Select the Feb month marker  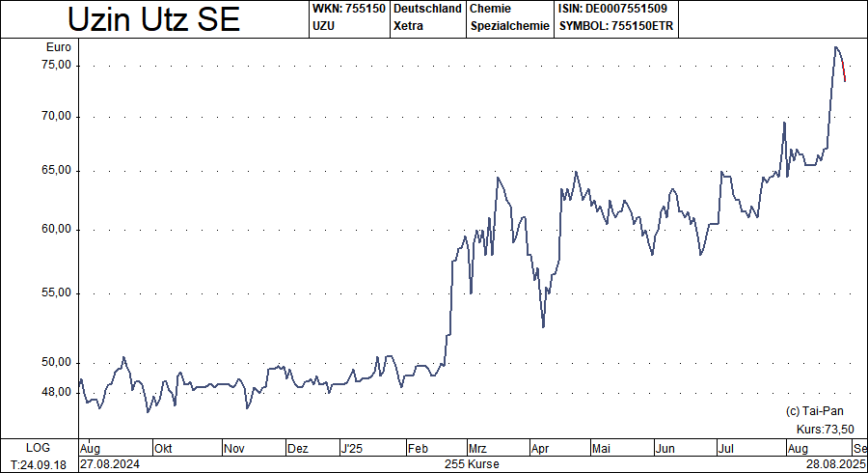click(418, 449)
